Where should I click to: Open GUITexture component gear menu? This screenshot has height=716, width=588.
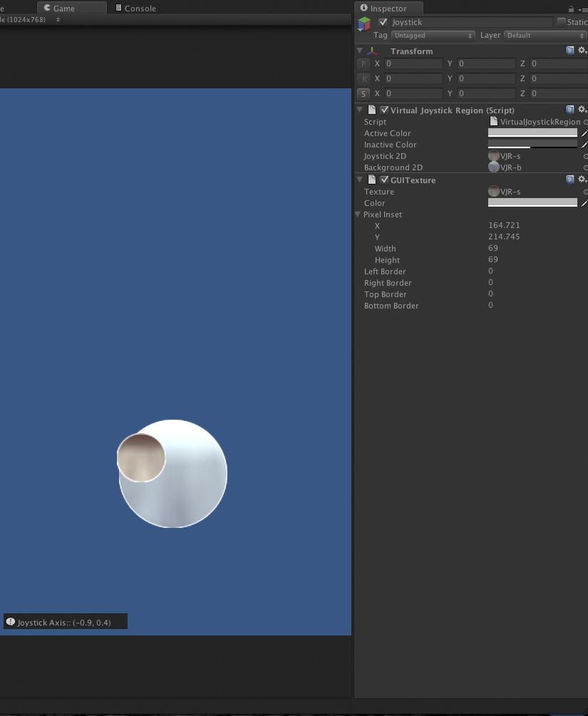[582, 179]
